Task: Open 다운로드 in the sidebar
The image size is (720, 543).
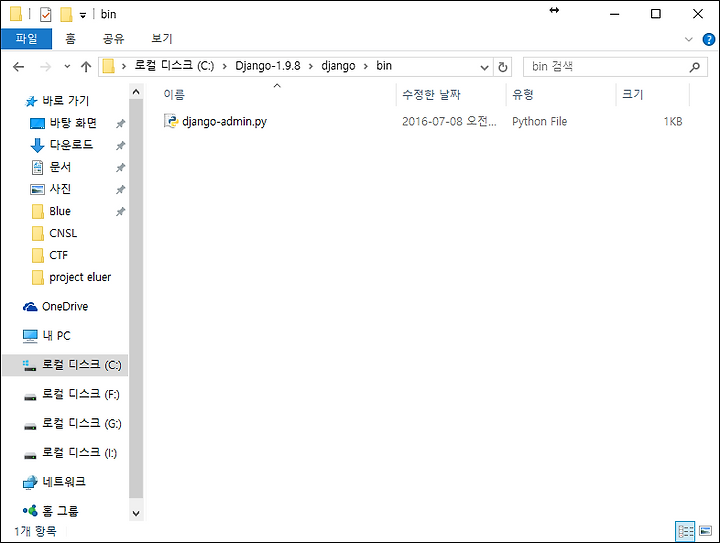Action: click(71, 145)
